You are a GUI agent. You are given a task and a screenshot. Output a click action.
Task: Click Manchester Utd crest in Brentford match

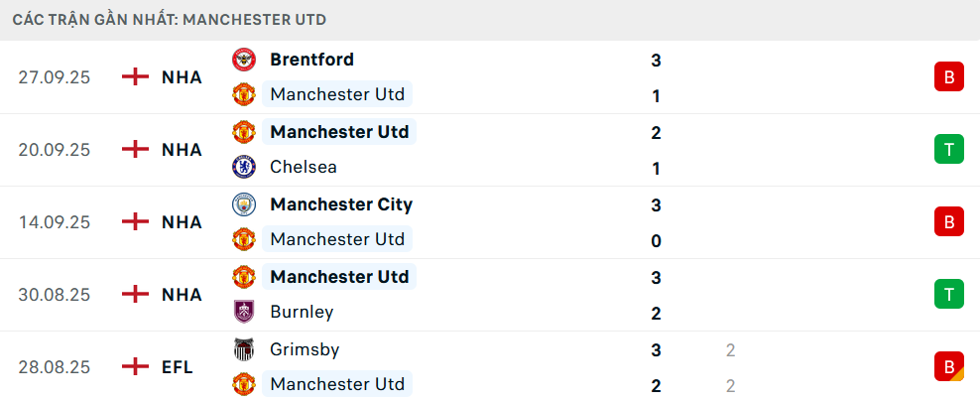pyautogui.click(x=243, y=95)
